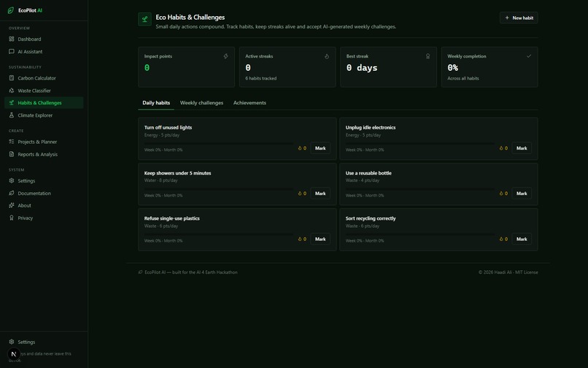Click the "Water · 8 pts/day" label

(161, 180)
